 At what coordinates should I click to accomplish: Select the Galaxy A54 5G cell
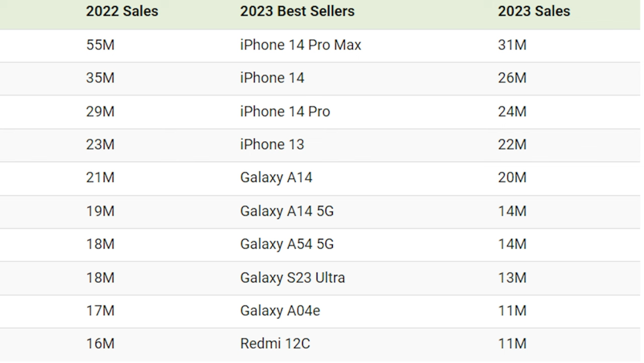287,244
